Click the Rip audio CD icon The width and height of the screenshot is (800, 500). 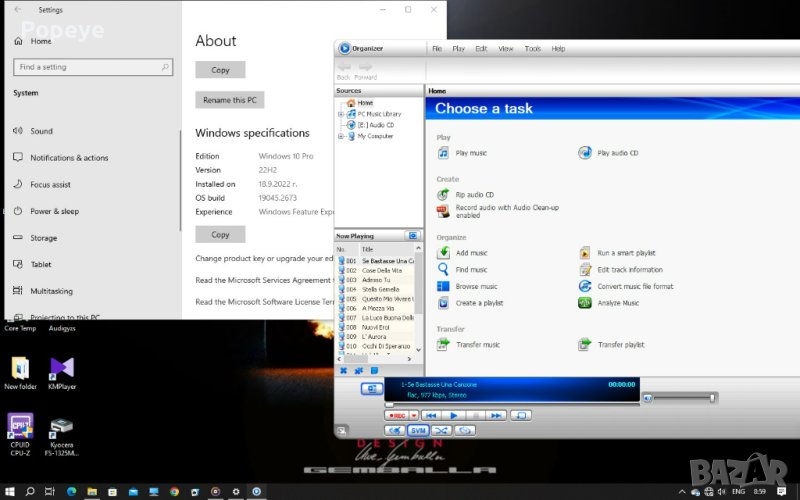(x=444, y=194)
